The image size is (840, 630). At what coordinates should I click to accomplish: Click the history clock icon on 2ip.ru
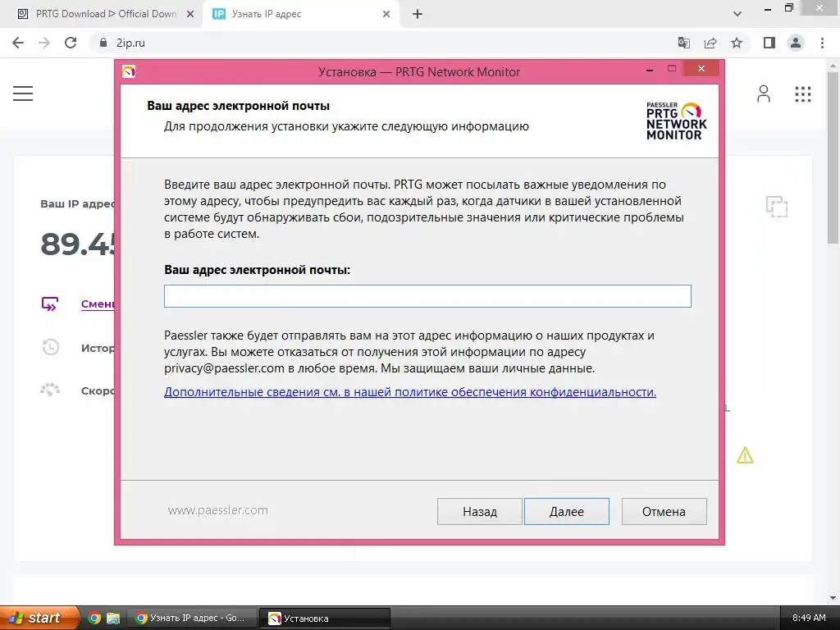(x=50, y=347)
